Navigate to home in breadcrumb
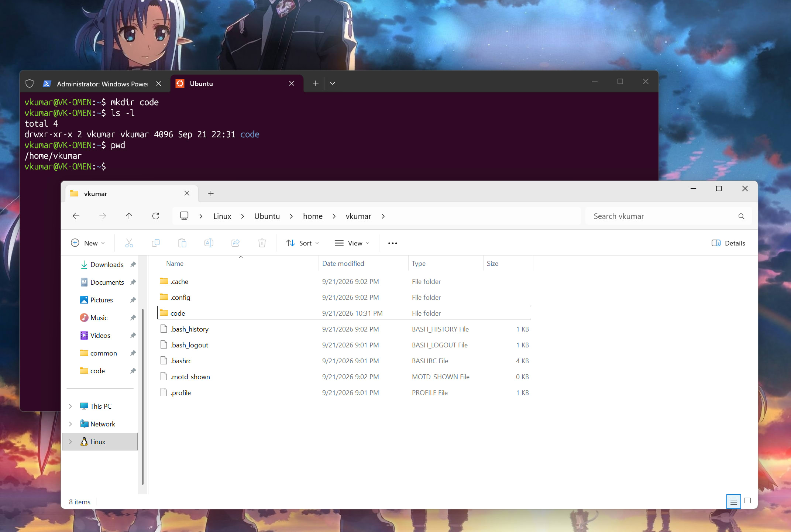The width and height of the screenshot is (791, 532). 313,216
